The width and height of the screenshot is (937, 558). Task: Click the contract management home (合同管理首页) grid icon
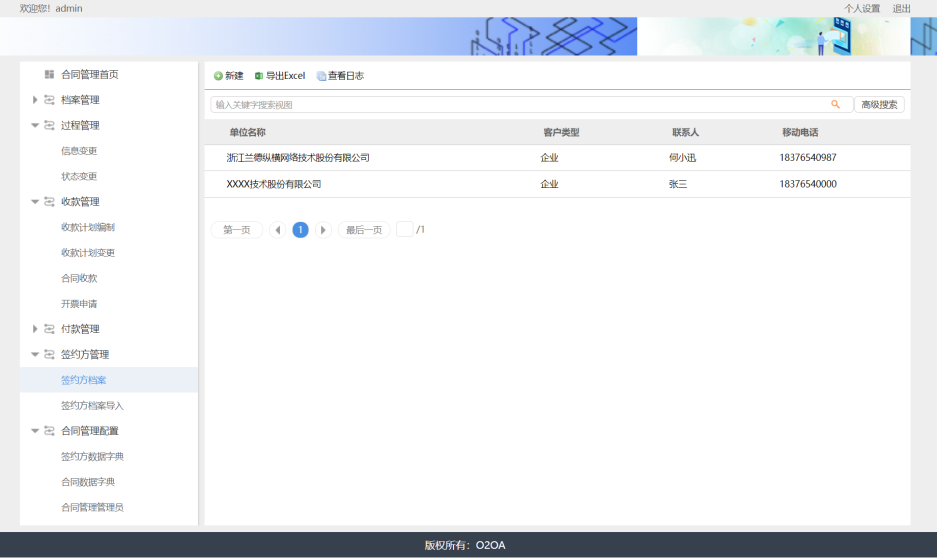pyautogui.click(x=49, y=74)
